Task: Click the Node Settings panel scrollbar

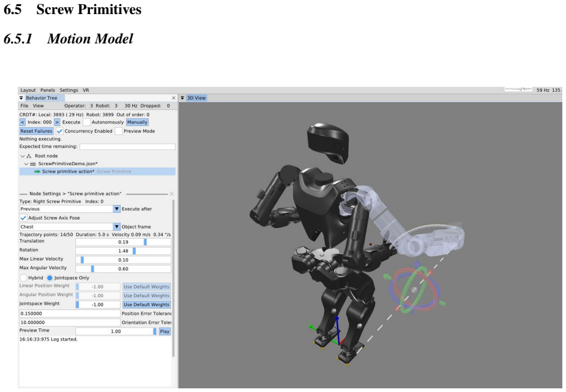Action: pyautogui.click(x=174, y=278)
